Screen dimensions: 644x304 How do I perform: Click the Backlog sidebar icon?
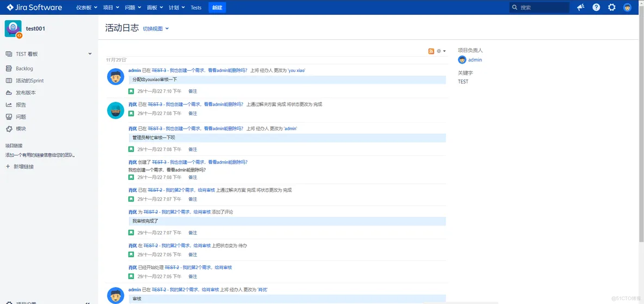click(x=9, y=68)
